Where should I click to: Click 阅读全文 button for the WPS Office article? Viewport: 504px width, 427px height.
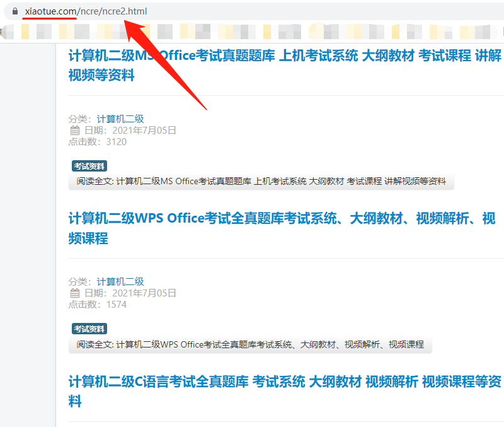click(x=250, y=344)
